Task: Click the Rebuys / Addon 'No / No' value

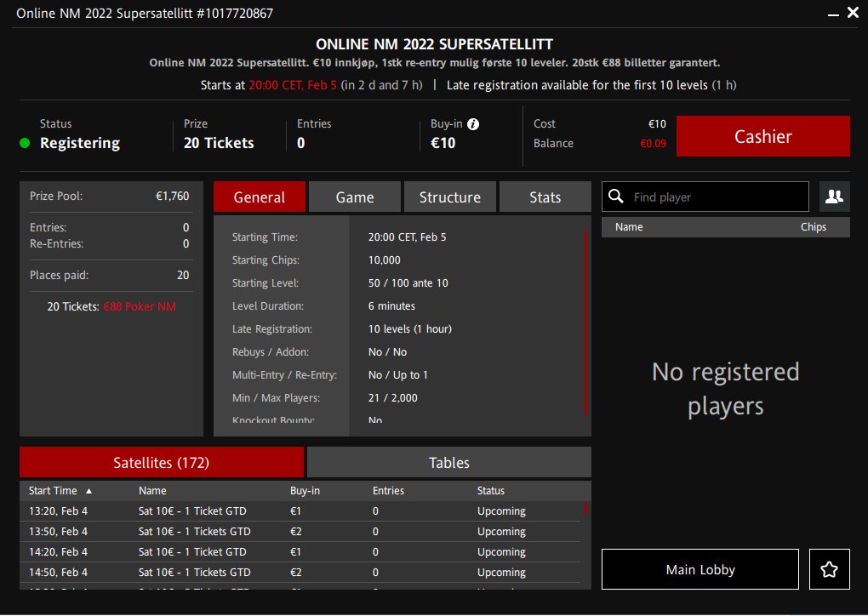Action: pos(387,352)
